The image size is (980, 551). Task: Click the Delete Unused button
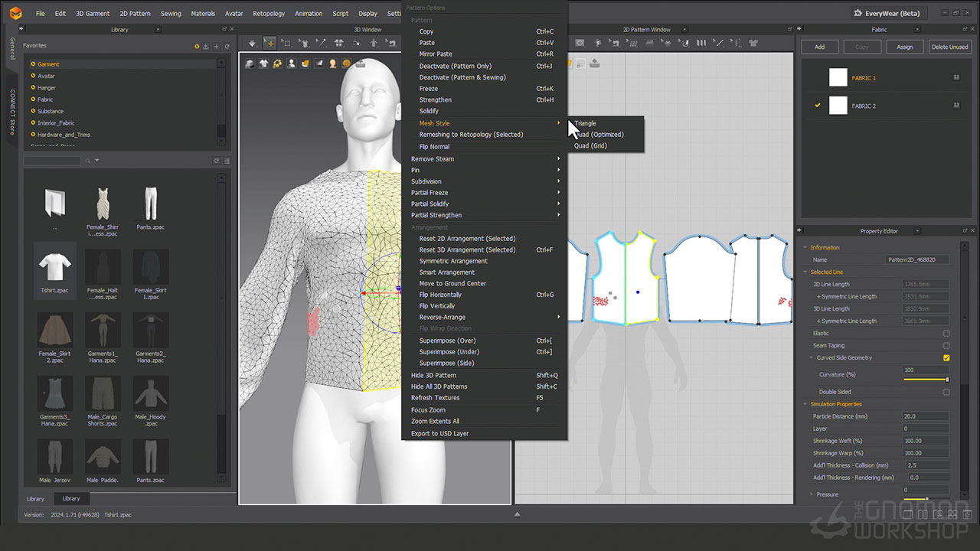coord(949,47)
